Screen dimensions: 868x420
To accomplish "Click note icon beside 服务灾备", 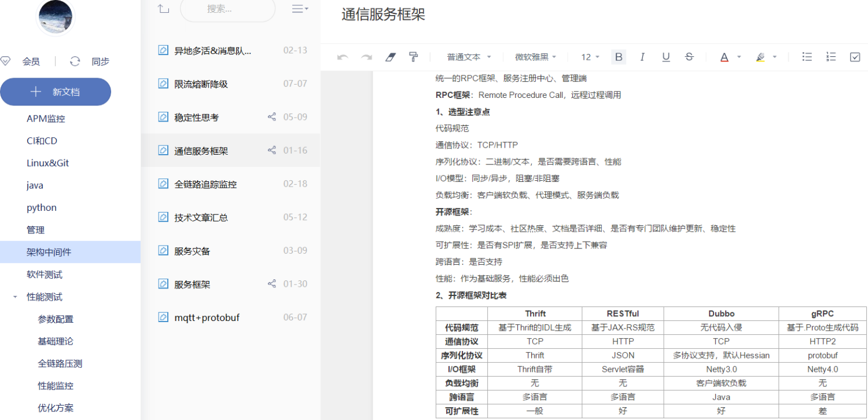I will coord(163,250).
